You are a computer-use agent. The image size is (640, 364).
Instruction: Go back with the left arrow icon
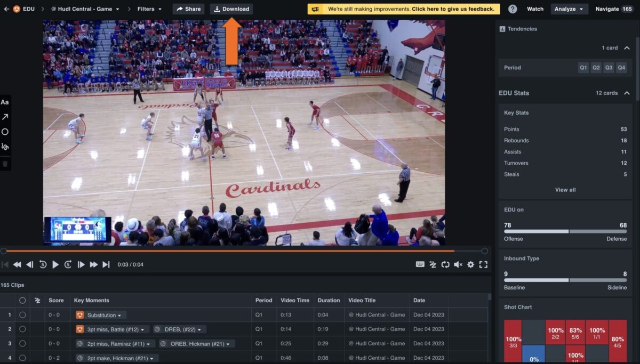pos(6,9)
